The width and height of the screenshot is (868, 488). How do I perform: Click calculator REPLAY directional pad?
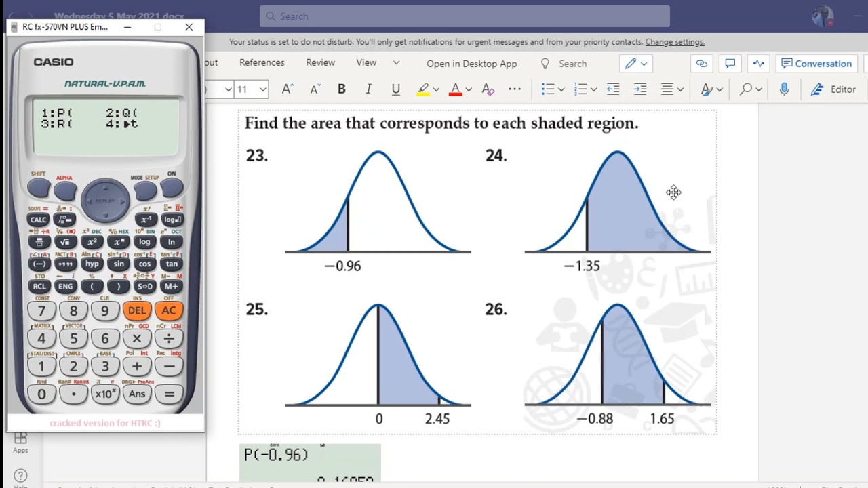tap(105, 201)
